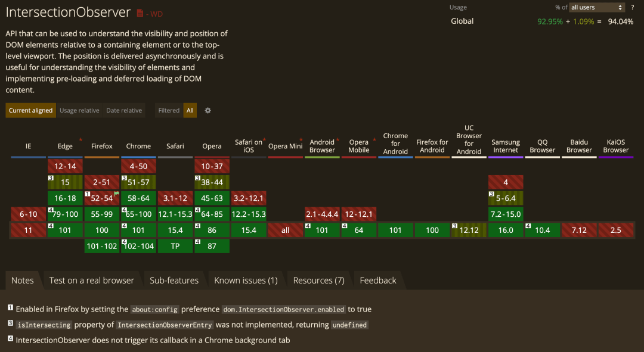644x352 pixels.
Task: Select the All browsers option
Action: pyautogui.click(x=190, y=110)
